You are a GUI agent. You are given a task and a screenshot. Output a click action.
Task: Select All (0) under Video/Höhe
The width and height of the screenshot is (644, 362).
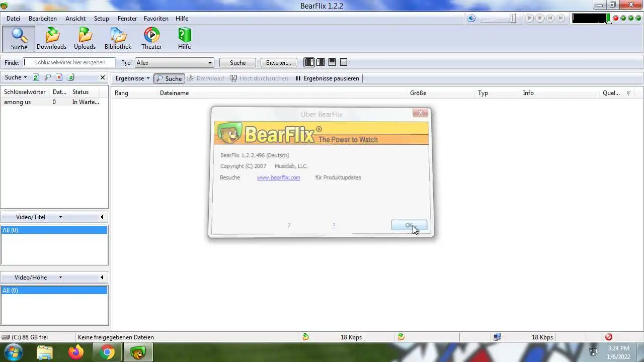coord(54,290)
